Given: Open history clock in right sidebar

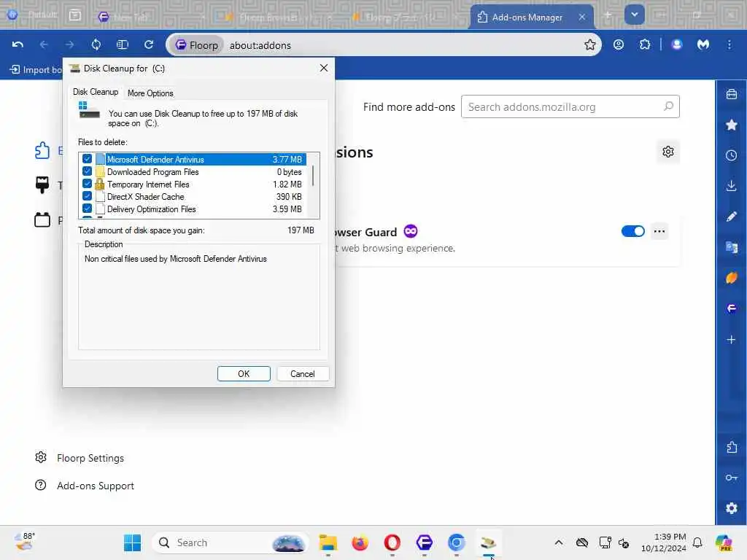Looking at the screenshot, I should tap(731, 155).
